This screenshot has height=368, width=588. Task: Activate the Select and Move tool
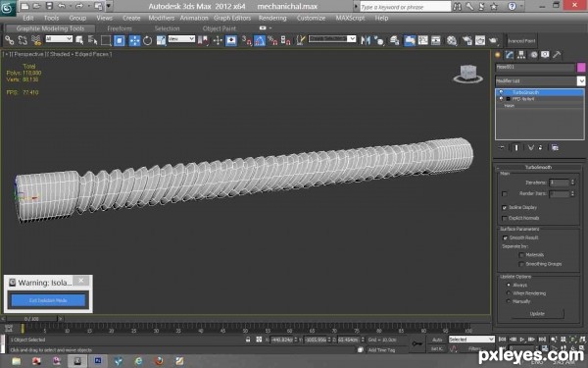[134, 40]
